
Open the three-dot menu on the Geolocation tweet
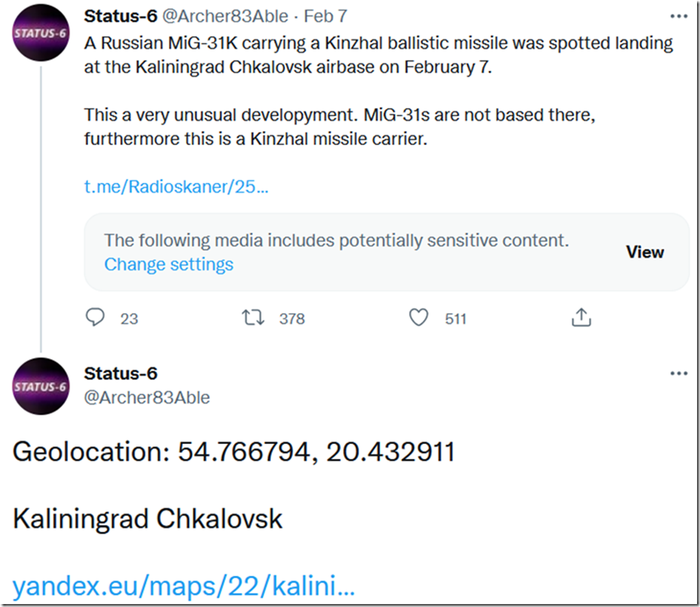(x=679, y=374)
